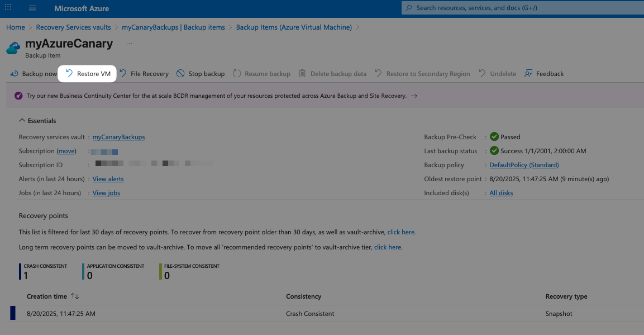The image size is (644, 335).
Task: Open the DefaultPolicy (Standard) link
Action: (524, 165)
